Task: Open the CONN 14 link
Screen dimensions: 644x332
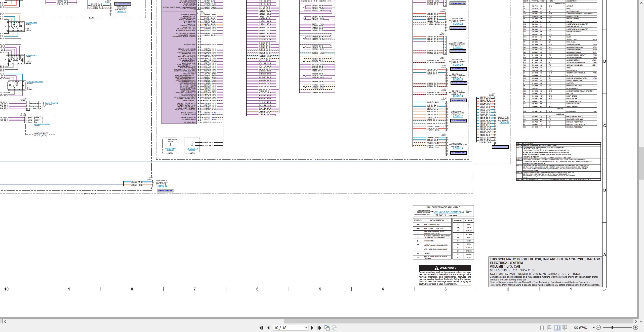Action: click(x=162, y=186)
